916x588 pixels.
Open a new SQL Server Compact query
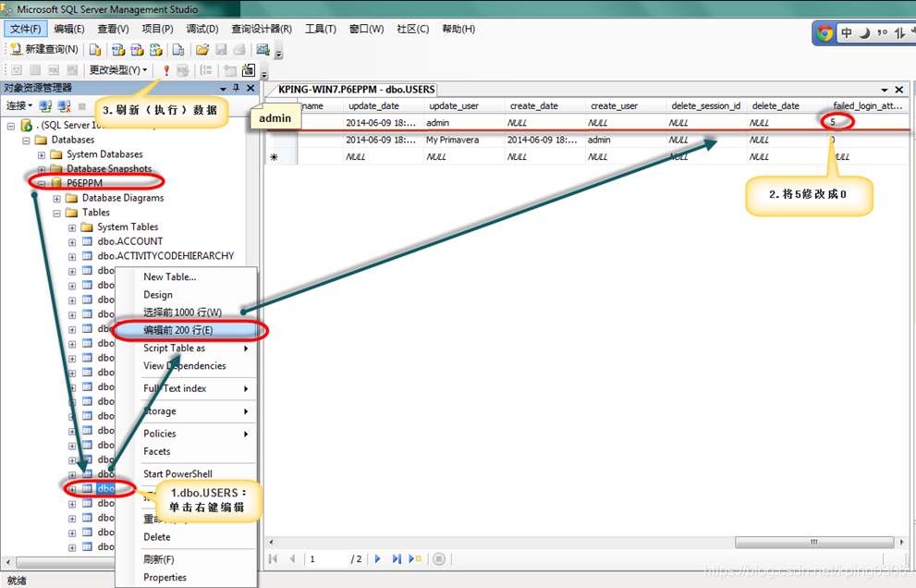178,50
